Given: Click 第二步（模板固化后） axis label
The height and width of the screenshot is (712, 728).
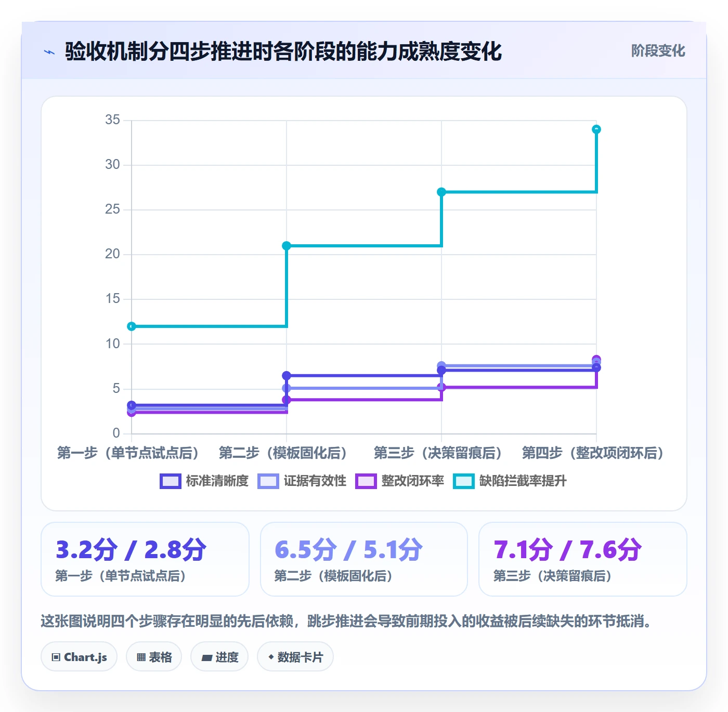Looking at the screenshot, I should (x=283, y=453).
